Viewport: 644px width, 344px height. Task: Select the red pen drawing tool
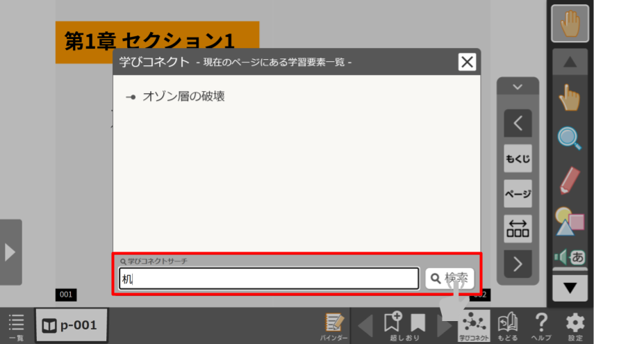tap(570, 180)
